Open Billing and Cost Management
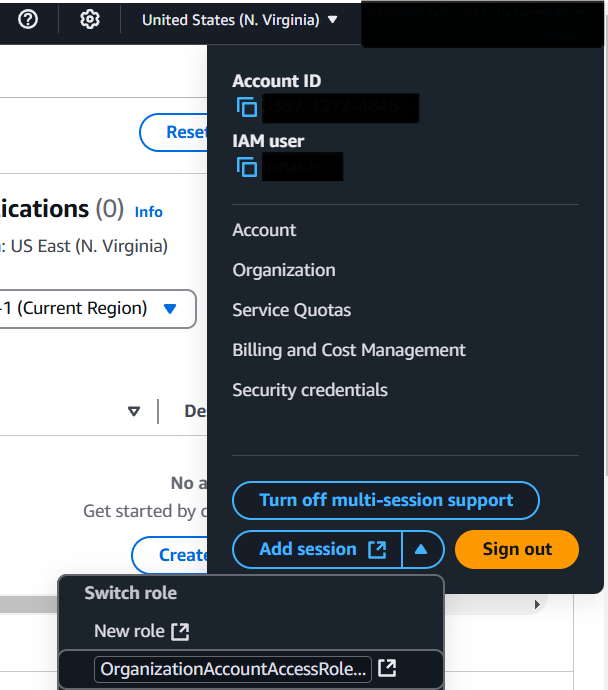Screen dimensions: 608x690 tap(349, 350)
